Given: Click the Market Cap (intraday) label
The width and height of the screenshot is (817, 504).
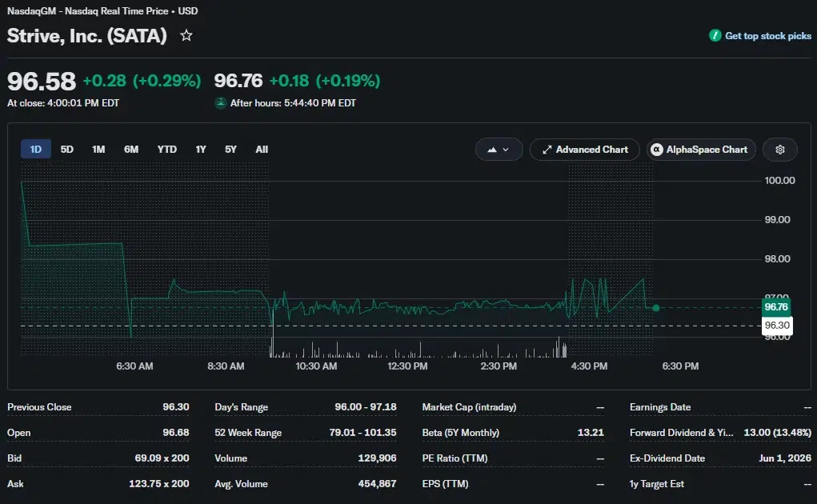Looking at the screenshot, I should tap(469, 406).
